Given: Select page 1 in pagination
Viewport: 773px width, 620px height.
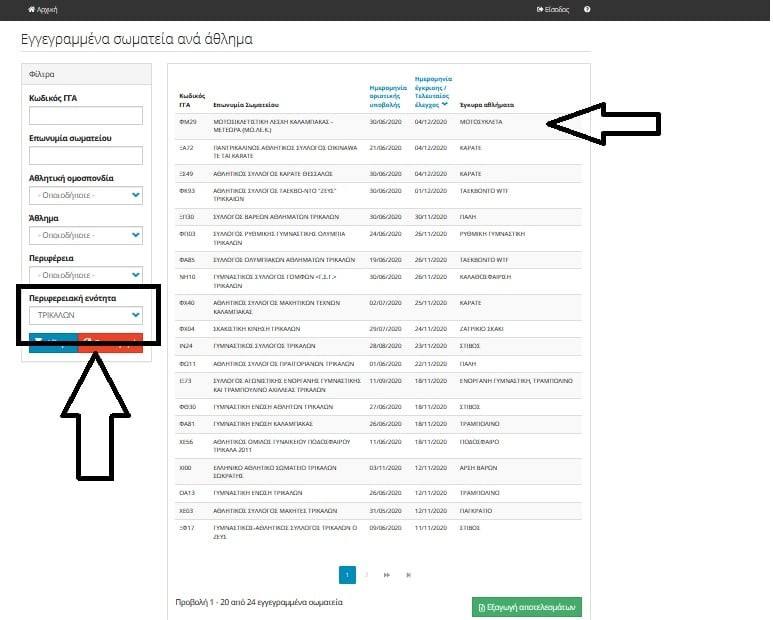Looking at the screenshot, I should (347, 575).
